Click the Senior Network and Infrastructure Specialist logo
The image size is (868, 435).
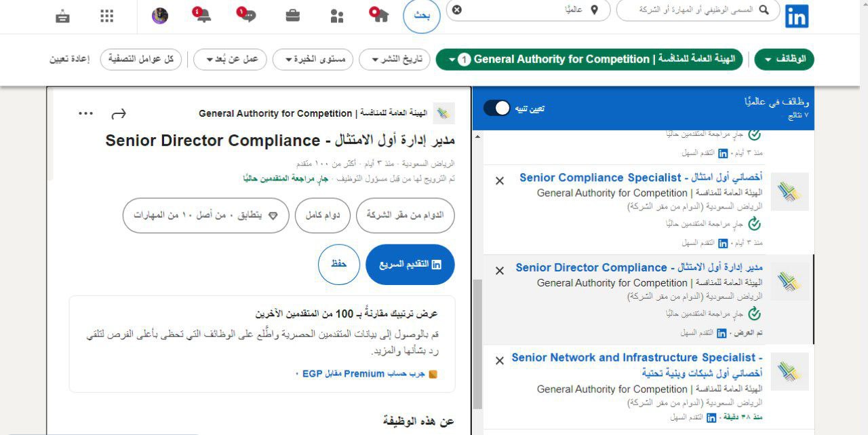(789, 371)
